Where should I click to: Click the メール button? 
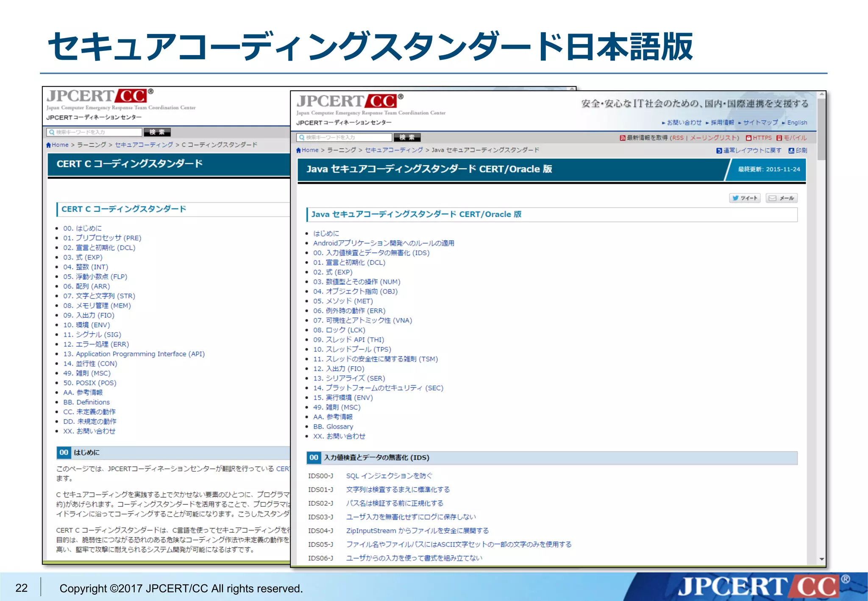pyautogui.click(x=782, y=198)
